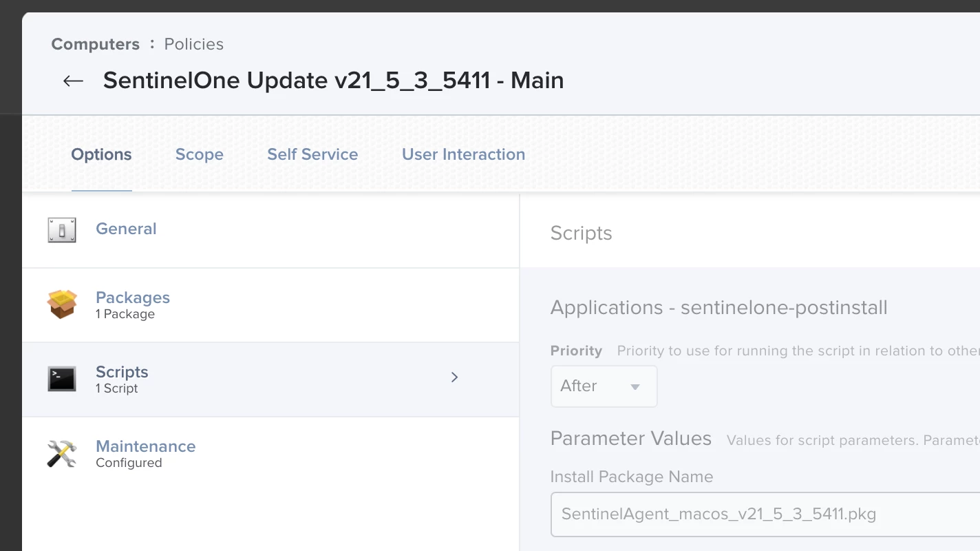Open the User Interaction tab
This screenshot has width=980, height=551.
click(x=464, y=154)
